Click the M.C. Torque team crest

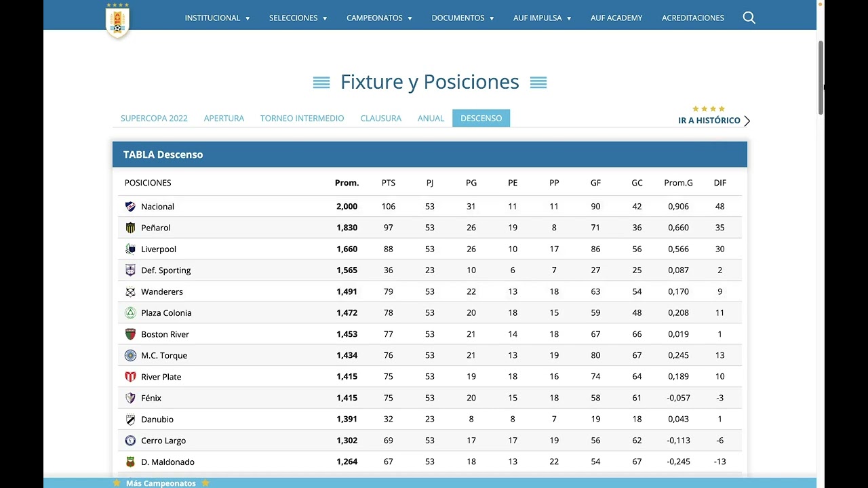130,355
